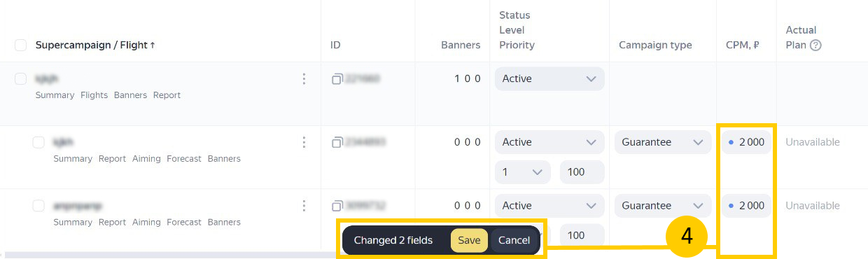Image resolution: width=868 pixels, height=259 pixels.
Task: Copy the ID of the supercampaign row
Action: pos(337,79)
